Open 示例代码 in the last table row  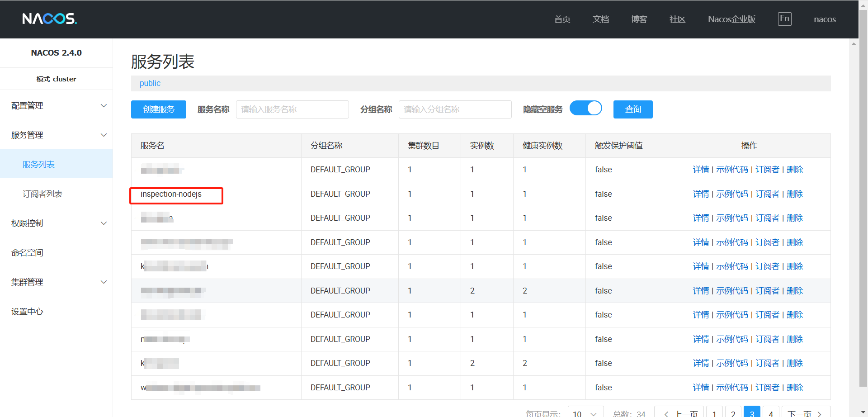click(x=732, y=388)
